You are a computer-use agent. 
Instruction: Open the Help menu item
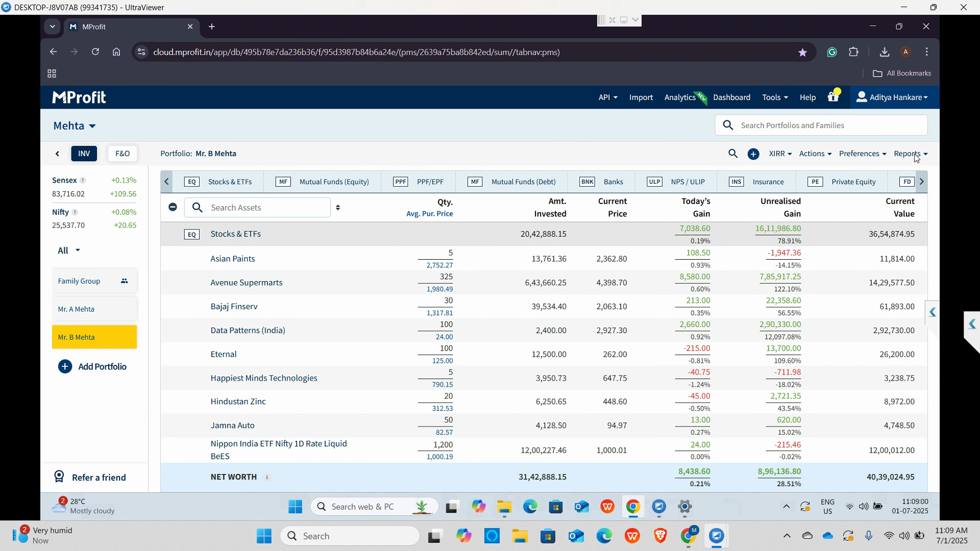807,97
